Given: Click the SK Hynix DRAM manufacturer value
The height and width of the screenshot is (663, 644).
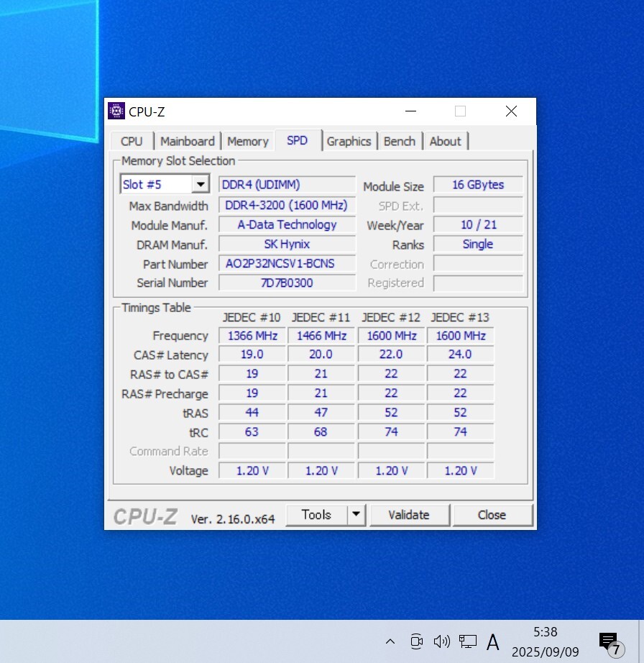Looking at the screenshot, I should (287, 244).
